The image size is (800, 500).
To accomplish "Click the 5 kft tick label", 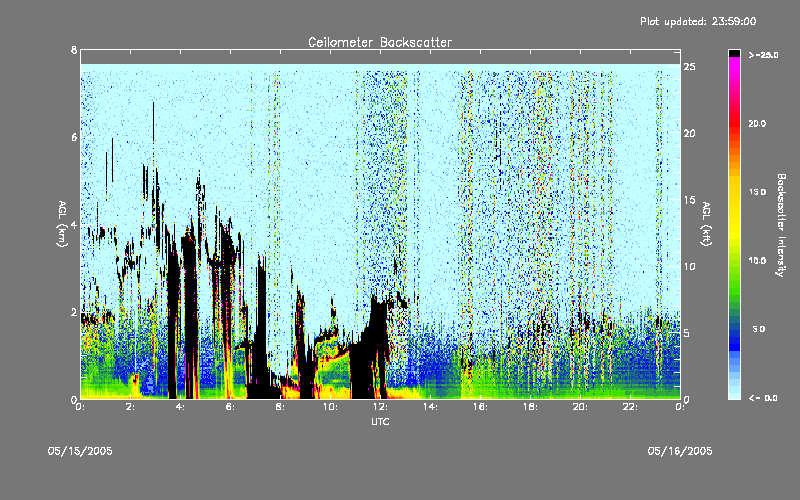I will coord(687,333).
